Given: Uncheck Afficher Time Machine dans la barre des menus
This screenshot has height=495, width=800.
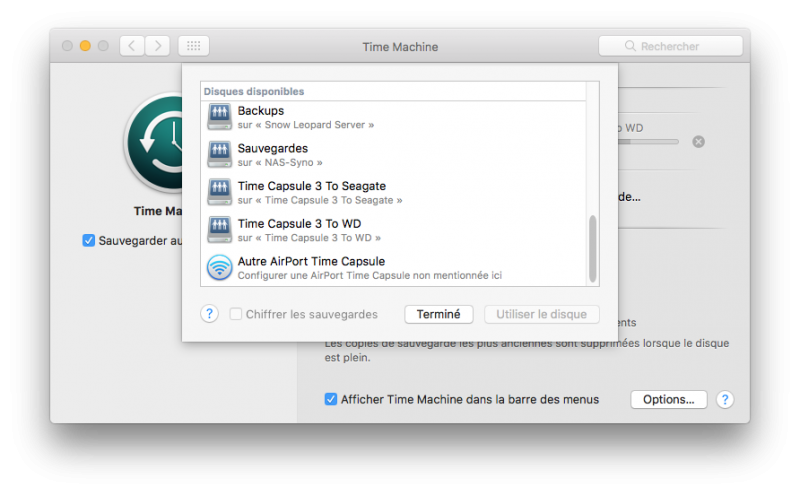Looking at the screenshot, I should (x=331, y=399).
